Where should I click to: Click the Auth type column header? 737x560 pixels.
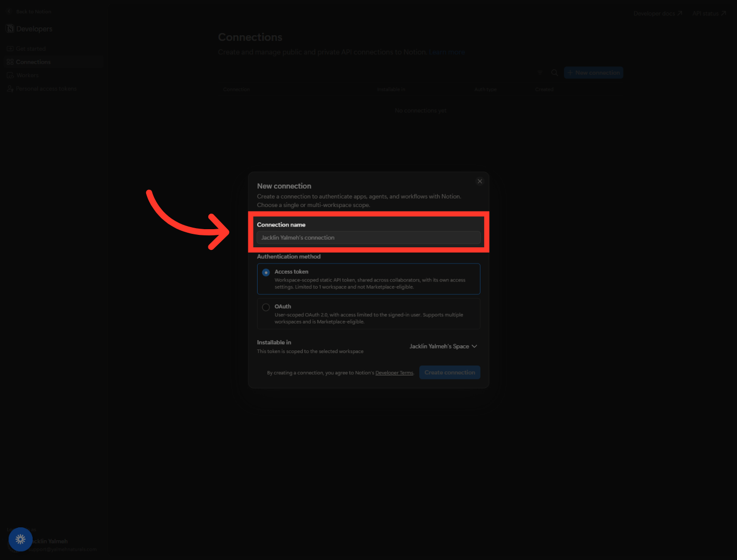click(x=486, y=90)
